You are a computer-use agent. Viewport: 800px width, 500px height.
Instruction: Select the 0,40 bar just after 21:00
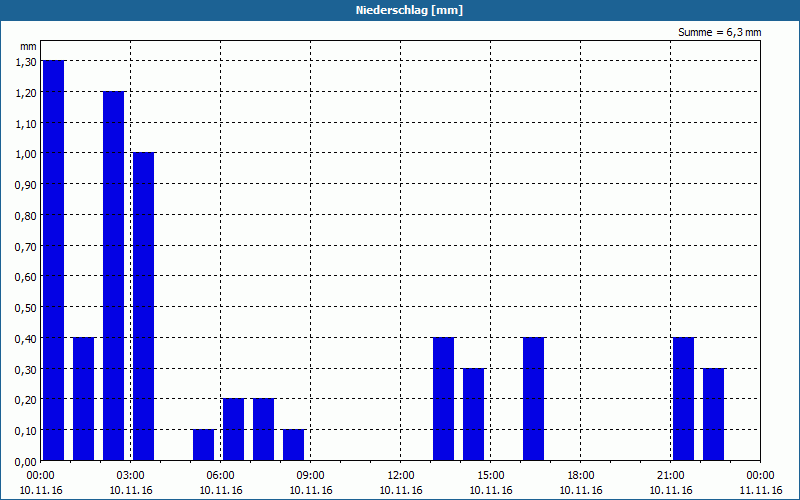pos(683,399)
